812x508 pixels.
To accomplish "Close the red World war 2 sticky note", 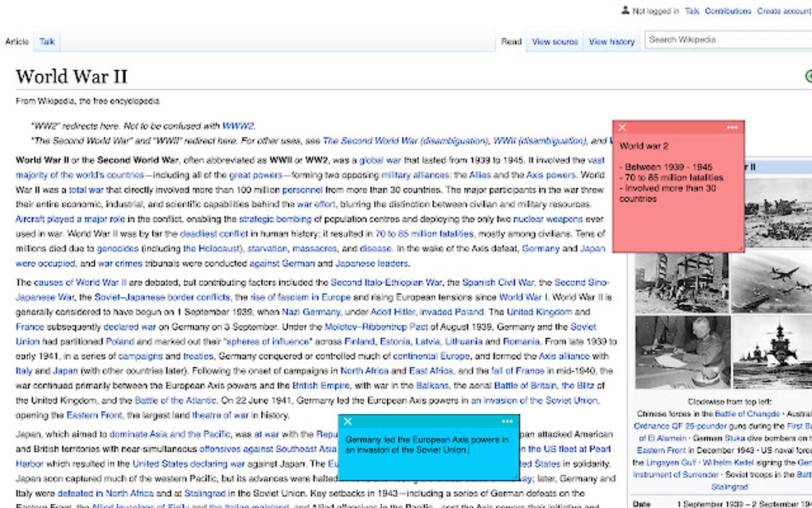I will coord(623,127).
